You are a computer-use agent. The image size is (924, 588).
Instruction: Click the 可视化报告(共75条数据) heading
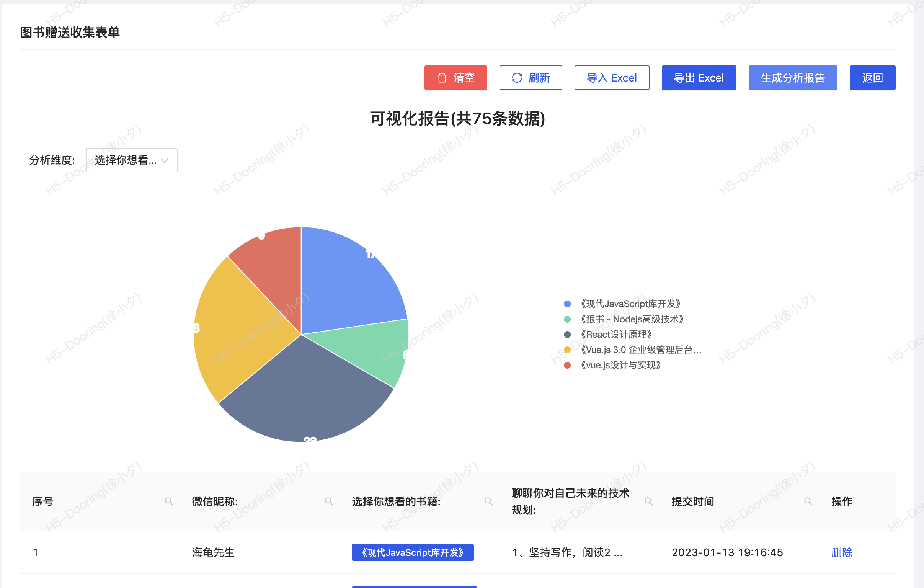(457, 118)
